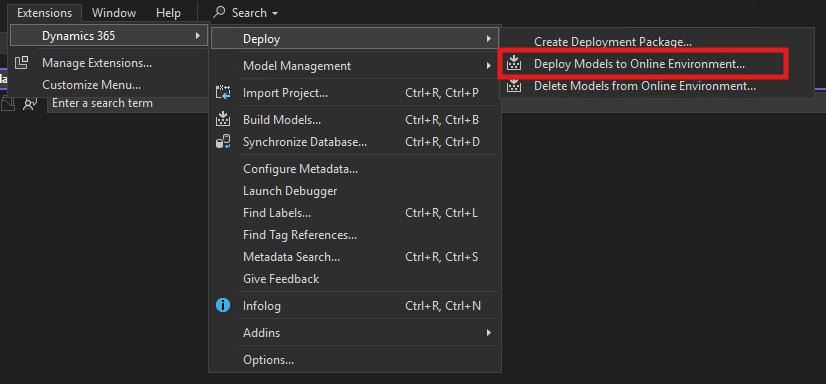826x384 pixels.
Task: Choose Find Labels... entry
Action: 355,213
